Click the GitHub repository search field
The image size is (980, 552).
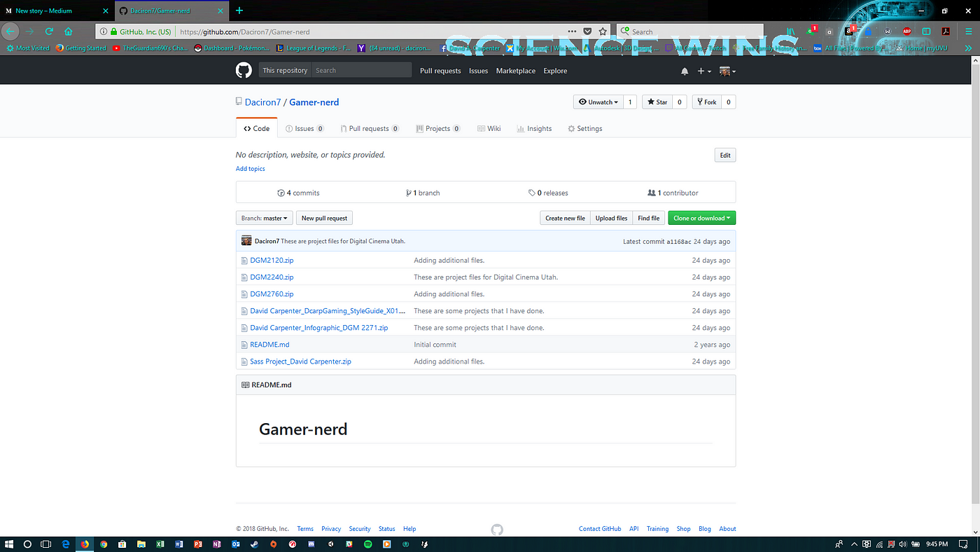[361, 70]
